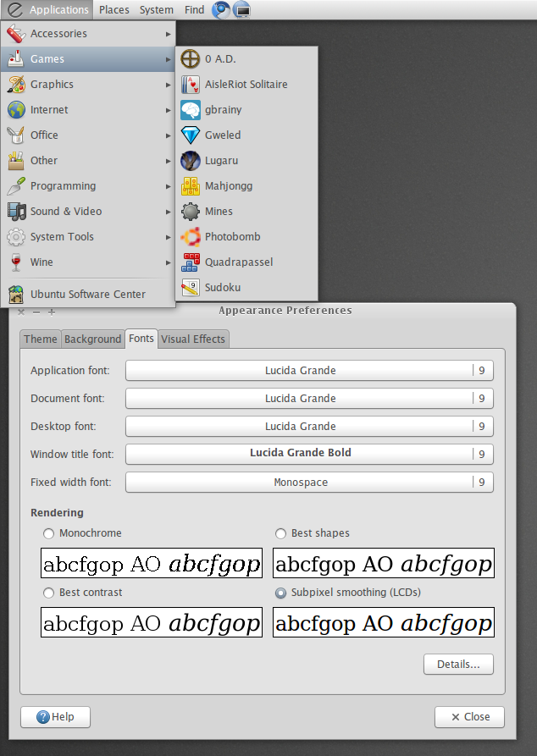
Task: Expand Graphics submenu arrow
Action: click(x=168, y=85)
